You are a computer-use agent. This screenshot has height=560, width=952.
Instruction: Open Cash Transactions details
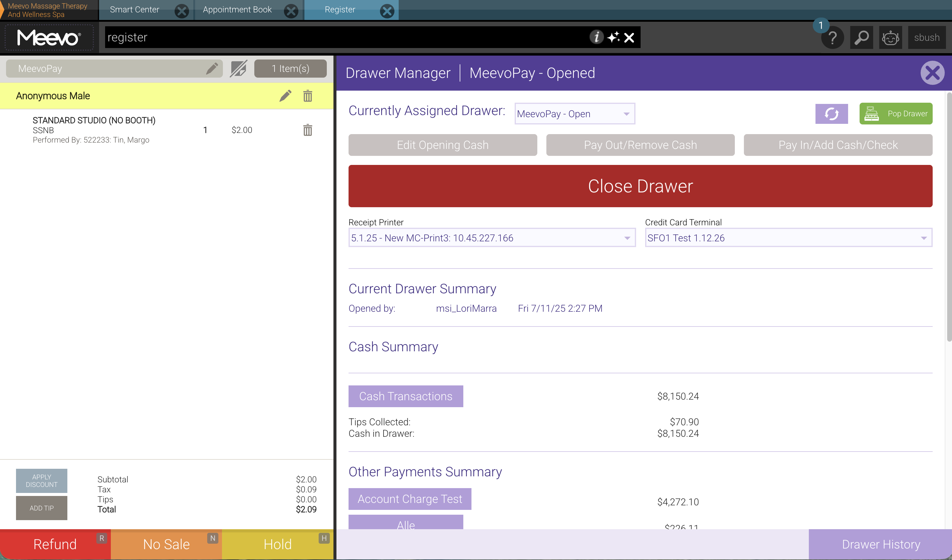(406, 396)
